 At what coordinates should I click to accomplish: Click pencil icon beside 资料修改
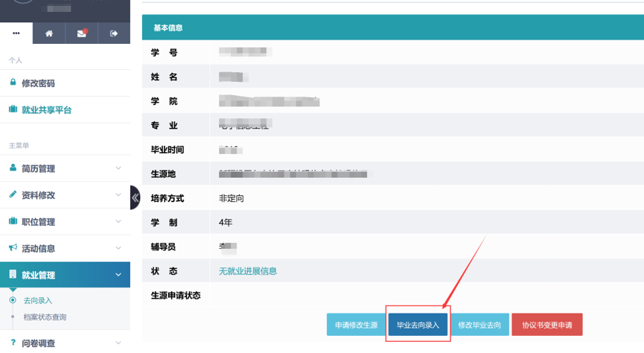pos(13,194)
